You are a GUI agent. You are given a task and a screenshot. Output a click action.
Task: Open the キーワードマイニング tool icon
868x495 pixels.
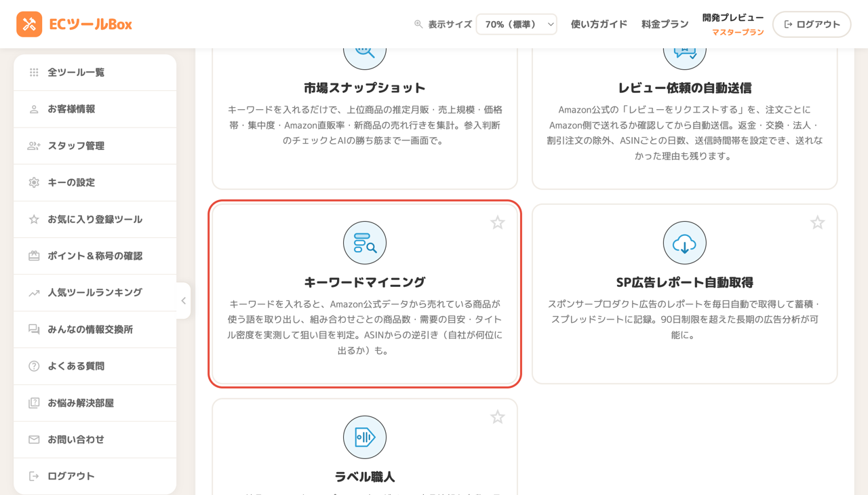pos(365,243)
